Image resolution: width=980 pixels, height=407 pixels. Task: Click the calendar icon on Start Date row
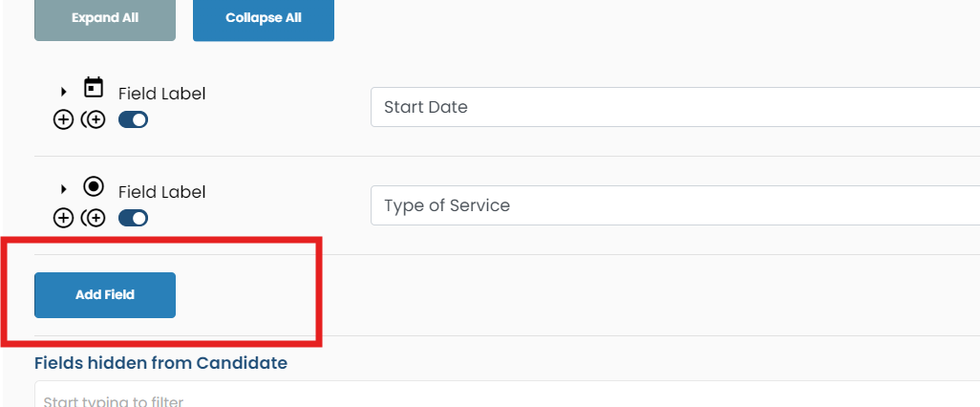click(x=94, y=88)
